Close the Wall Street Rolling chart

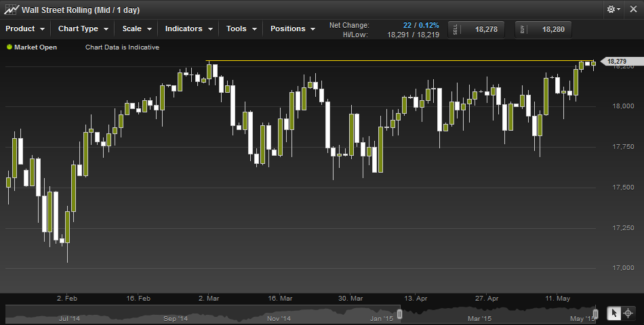(x=632, y=9)
